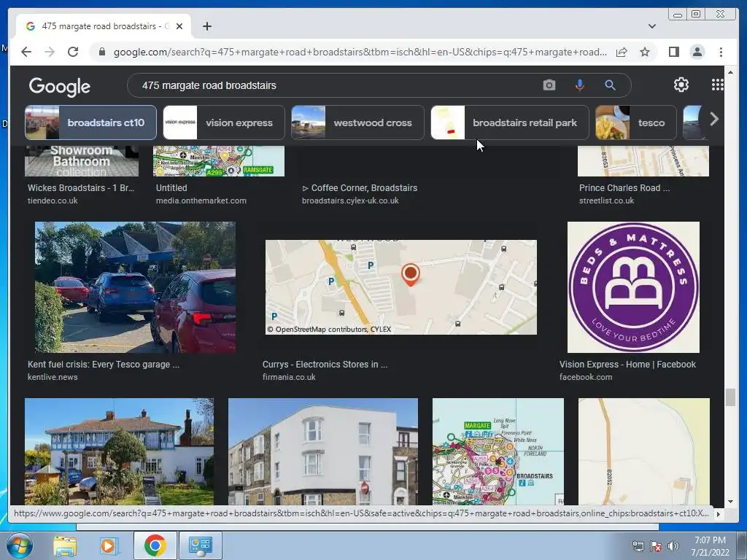The height and width of the screenshot is (560, 747).
Task: Open the Windows Start menu
Action: pos(19,545)
